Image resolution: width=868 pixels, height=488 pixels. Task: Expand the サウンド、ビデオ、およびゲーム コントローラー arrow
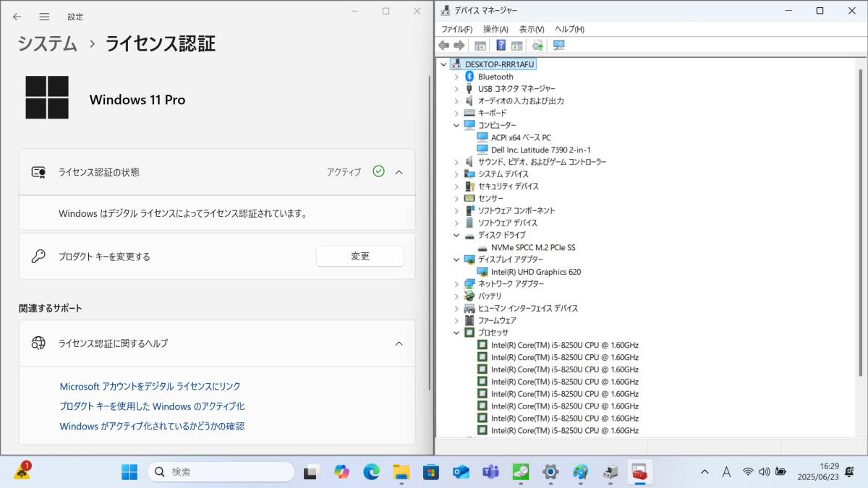[x=456, y=162]
